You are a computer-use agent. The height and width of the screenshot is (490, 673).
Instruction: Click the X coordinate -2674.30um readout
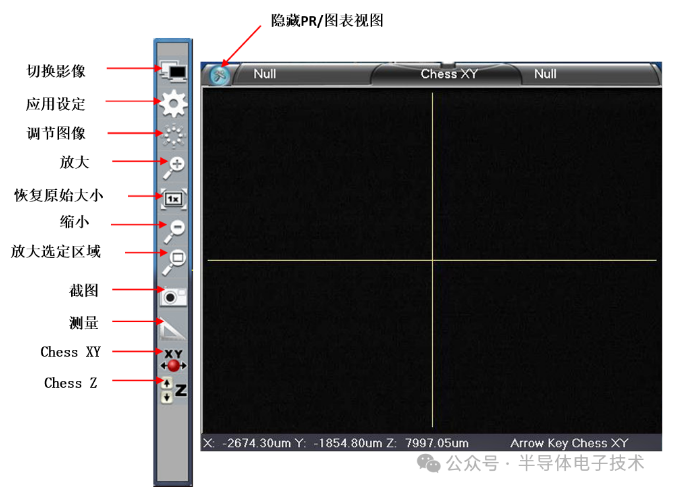click(x=247, y=443)
